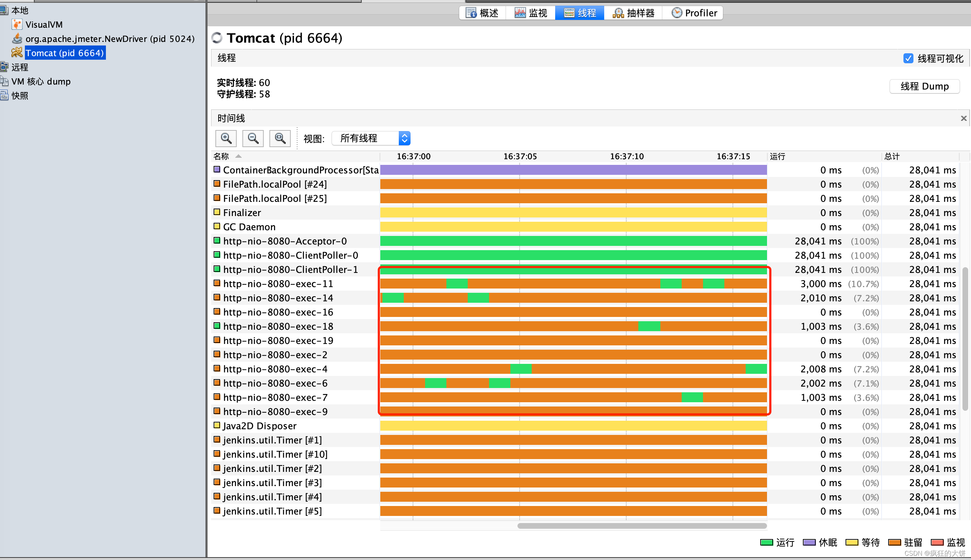Select the http-nio-8080-exec-11 thread row
Viewport: 971px width, 560px height.
[x=585, y=284]
